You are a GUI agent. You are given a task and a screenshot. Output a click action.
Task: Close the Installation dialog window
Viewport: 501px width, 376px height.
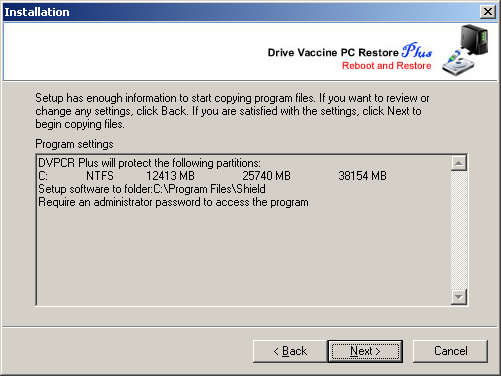488,12
